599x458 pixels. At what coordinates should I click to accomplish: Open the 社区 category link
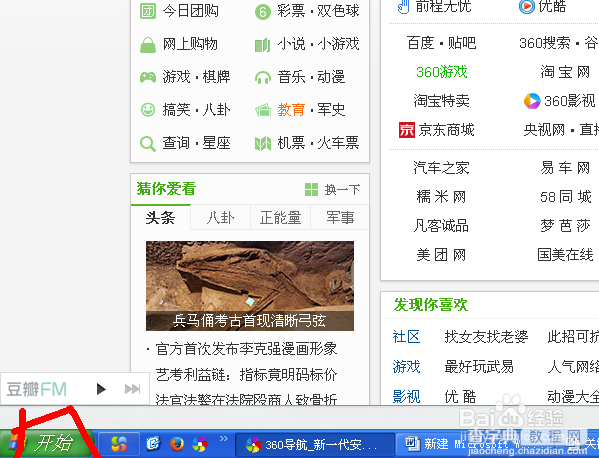tap(406, 337)
